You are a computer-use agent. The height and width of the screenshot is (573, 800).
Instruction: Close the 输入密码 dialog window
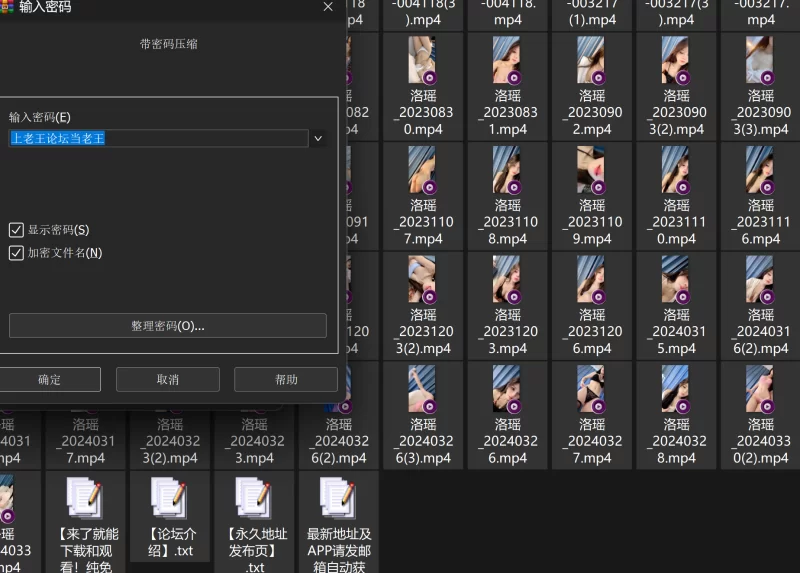pyautogui.click(x=328, y=7)
